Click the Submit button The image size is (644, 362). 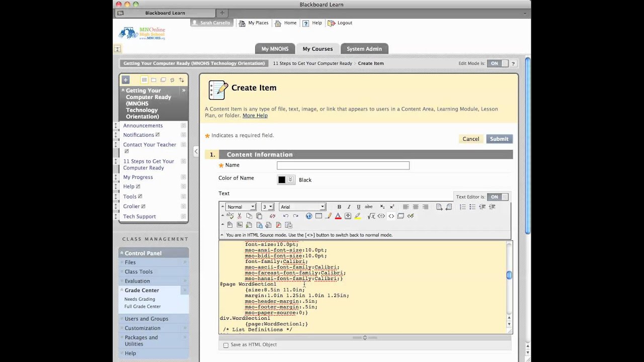(x=499, y=139)
